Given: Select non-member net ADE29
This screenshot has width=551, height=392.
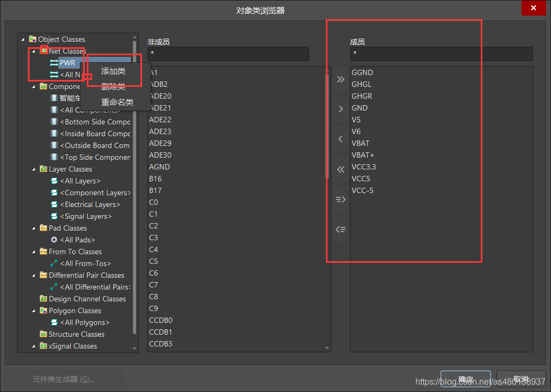Looking at the screenshot, I should [x=160, y=143].
